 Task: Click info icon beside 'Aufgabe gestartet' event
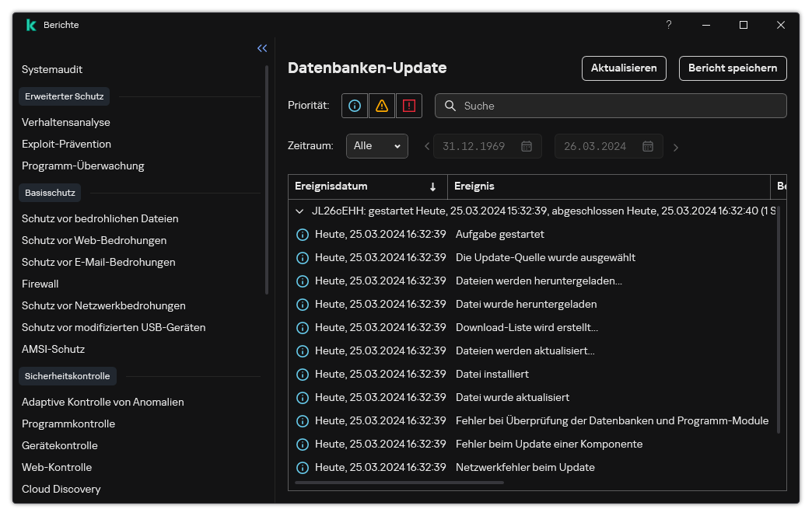[303, 235]
